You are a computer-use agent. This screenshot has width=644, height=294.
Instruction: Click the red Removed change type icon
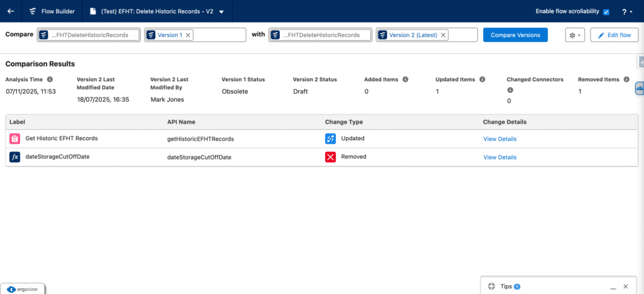click(x=330, y=157)
